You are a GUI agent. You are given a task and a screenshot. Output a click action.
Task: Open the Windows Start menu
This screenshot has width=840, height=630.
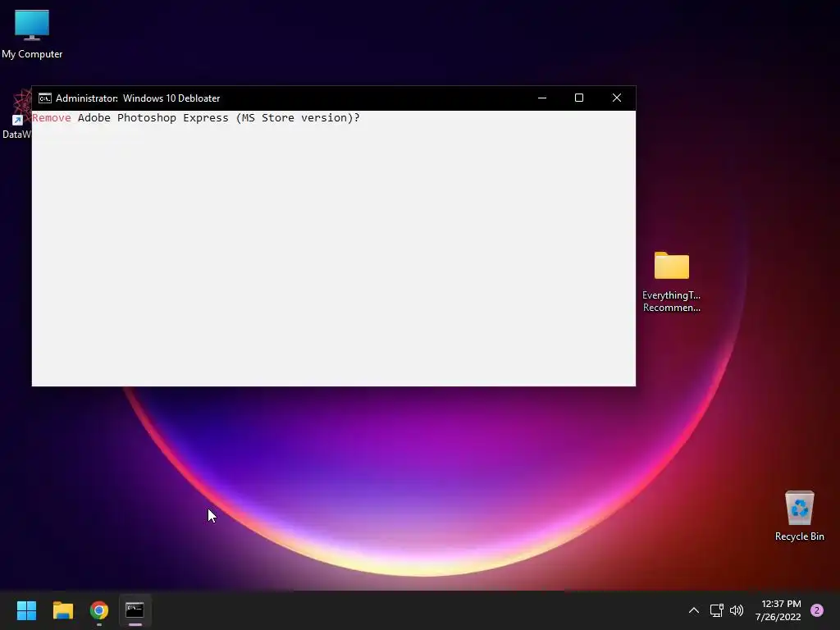tap(26, 610)
